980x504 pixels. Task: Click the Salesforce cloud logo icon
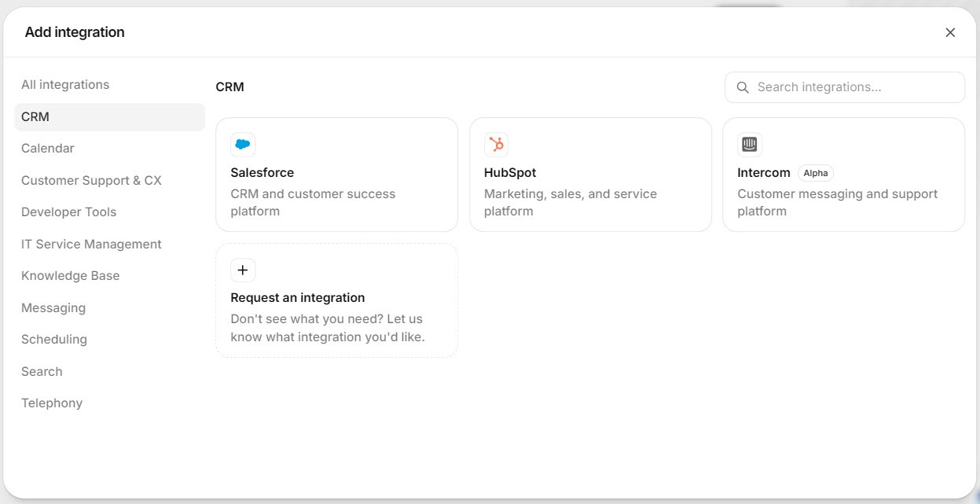click(x=243, y=145)
